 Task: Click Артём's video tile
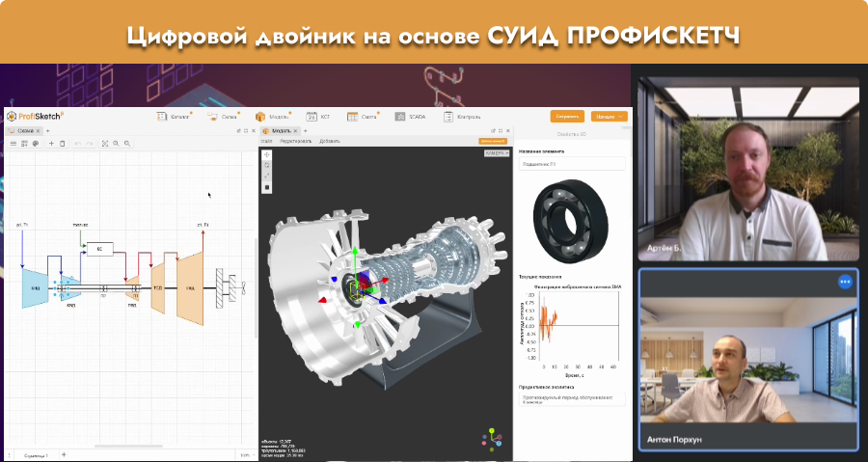tap(749, 169)
